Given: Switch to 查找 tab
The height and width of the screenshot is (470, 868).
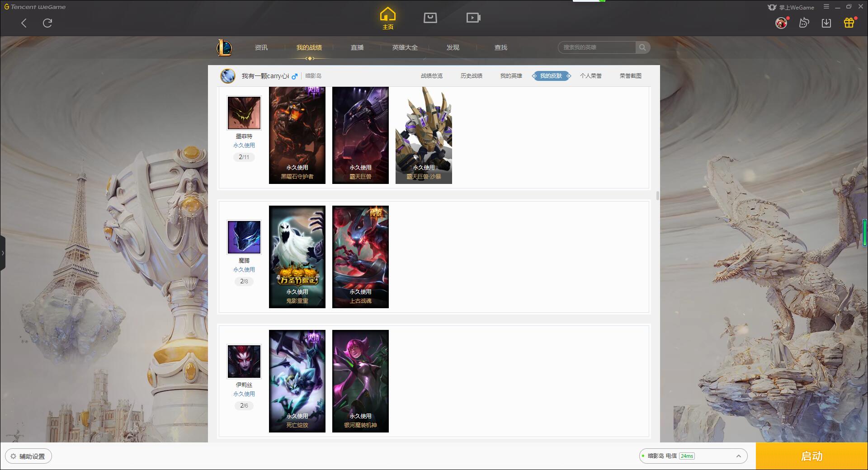Looking at the screenshot, I should click(500, 47).
